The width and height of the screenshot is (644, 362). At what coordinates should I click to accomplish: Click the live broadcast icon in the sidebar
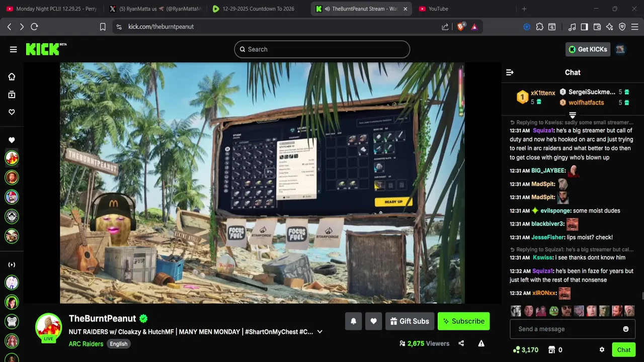coord(12,265)
